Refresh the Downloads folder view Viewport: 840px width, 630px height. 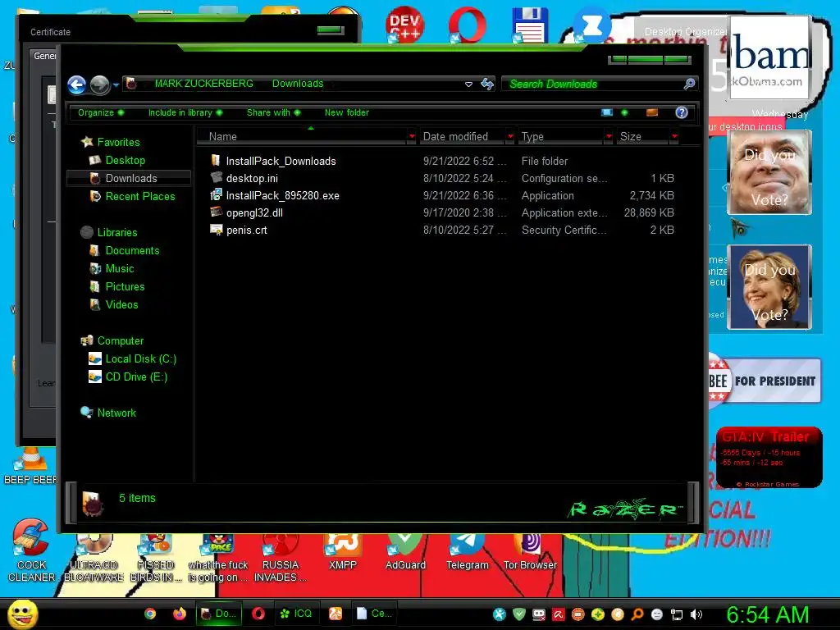(487, 84)
